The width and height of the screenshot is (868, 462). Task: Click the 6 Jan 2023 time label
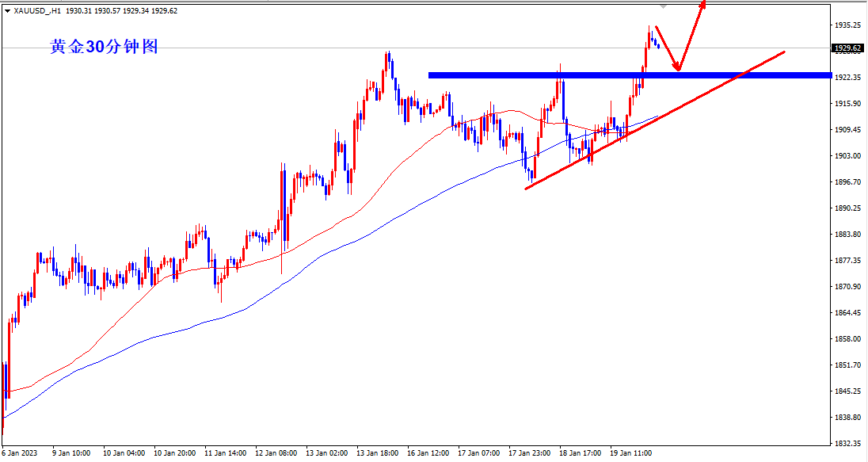coord(19,453)
